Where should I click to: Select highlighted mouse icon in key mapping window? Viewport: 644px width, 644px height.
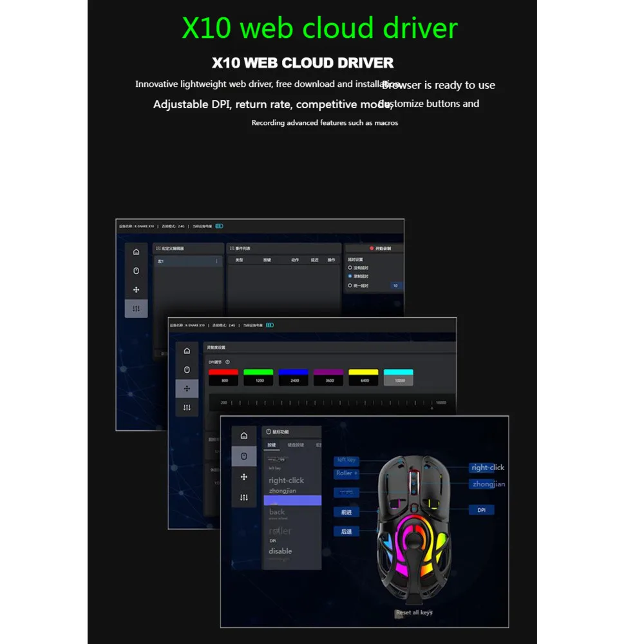click(x=244, y=457)
